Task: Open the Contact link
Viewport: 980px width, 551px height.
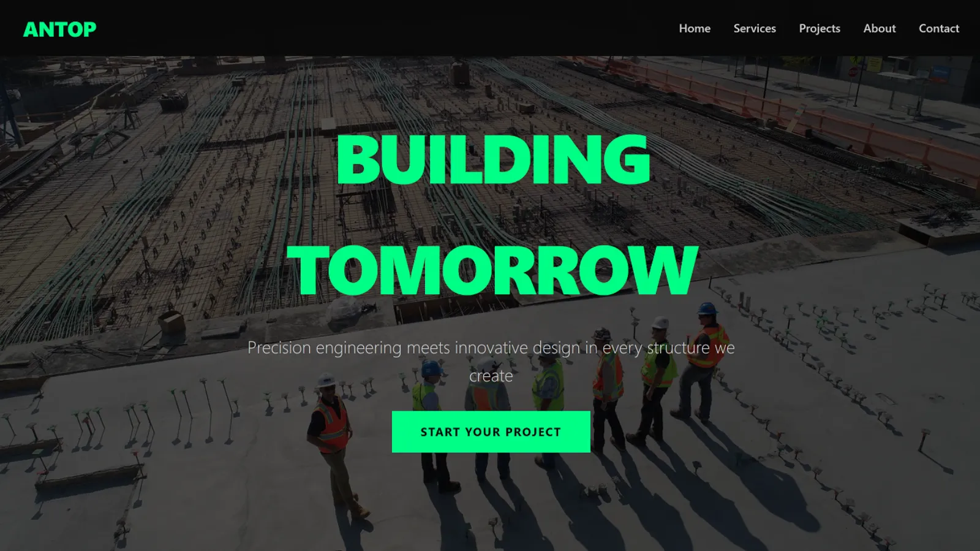Action: pos(939,28)
